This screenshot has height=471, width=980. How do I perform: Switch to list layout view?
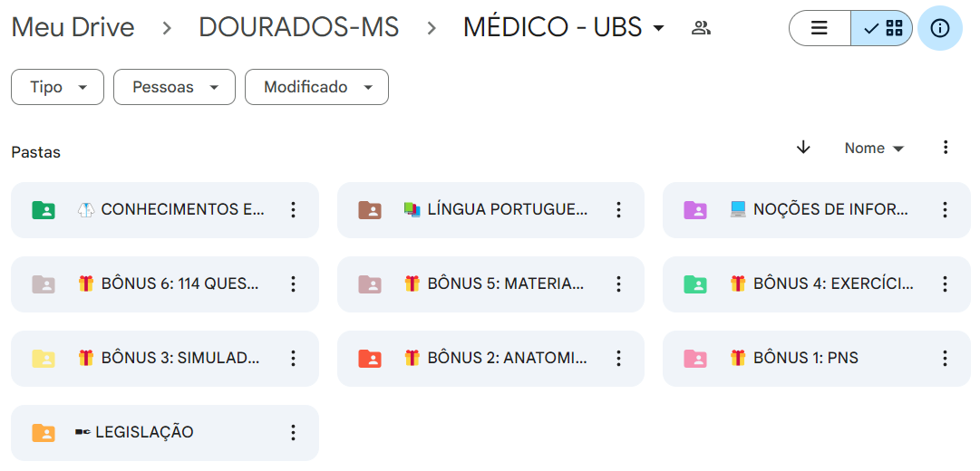click(x=820, y=28)
